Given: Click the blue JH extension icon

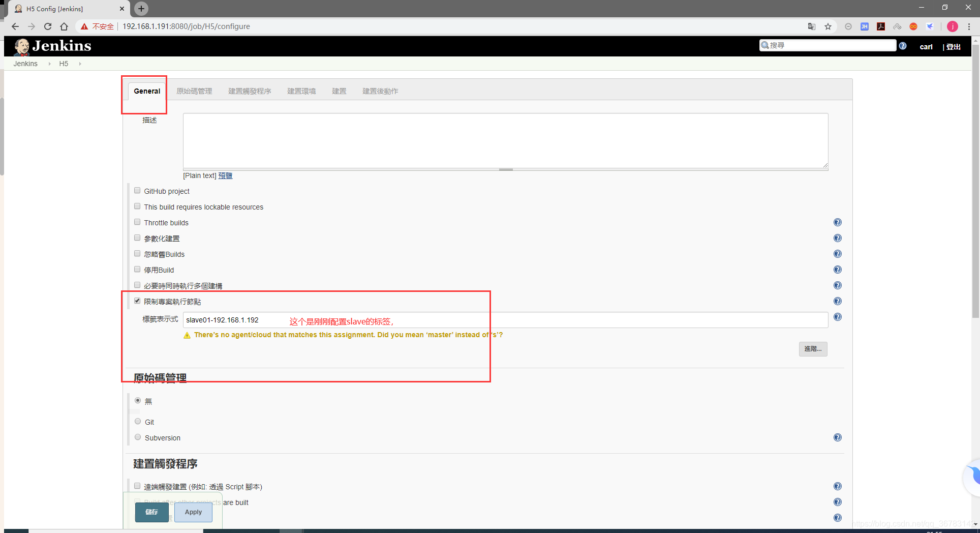Looking at the screenshot, I should 865,26.
